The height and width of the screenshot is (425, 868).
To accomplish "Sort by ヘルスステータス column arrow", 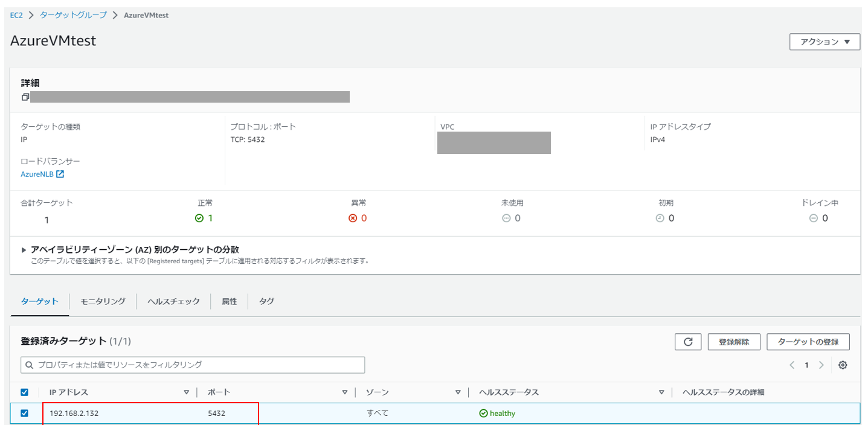I will pos(662,392).
